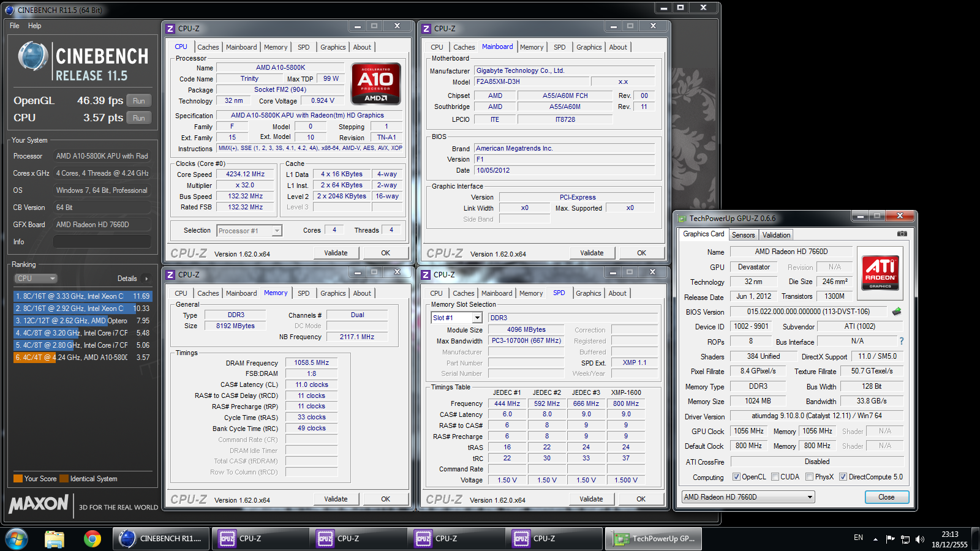980x551 pixels.
Task: Open the CPU ranking dropdown in Cinebench
Action: tap(36, 279)
